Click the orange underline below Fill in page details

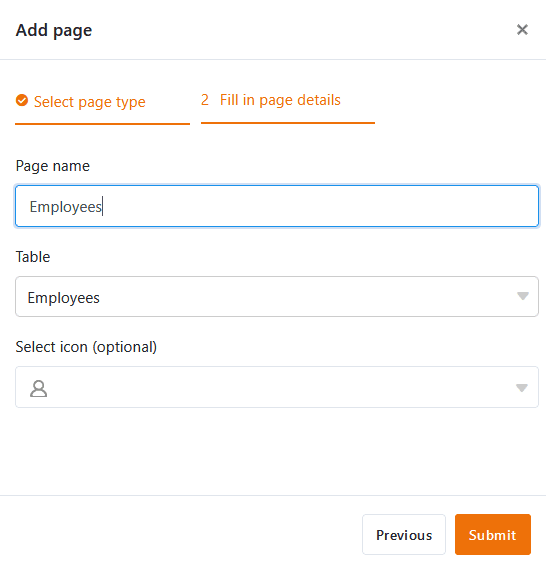[x=288, y=123]
